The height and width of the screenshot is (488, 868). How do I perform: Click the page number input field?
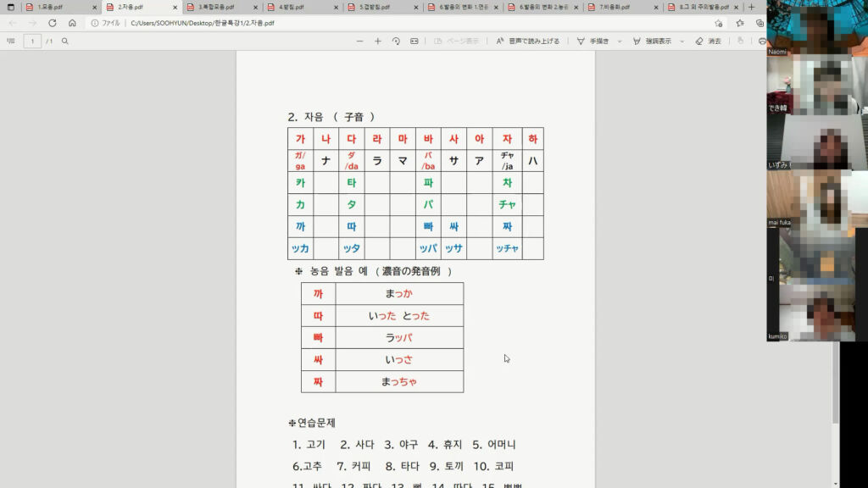pos(32,41)
